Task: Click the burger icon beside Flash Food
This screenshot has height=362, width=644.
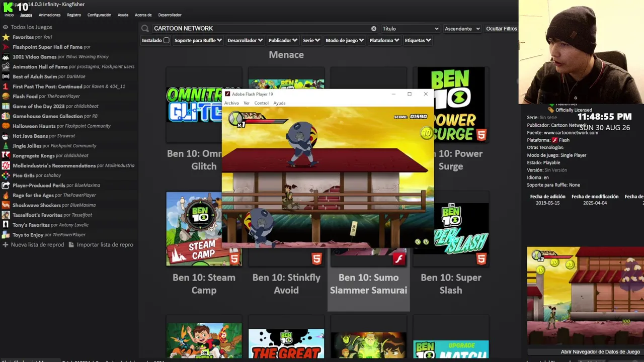Action: tap(6, 97)
